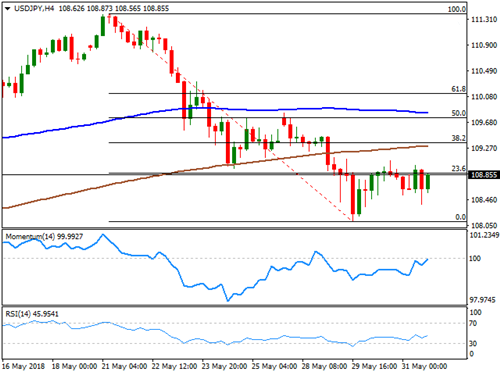Click the 21 May 04:00 time marker
500x375 pixels.
(x=124, y=366)
